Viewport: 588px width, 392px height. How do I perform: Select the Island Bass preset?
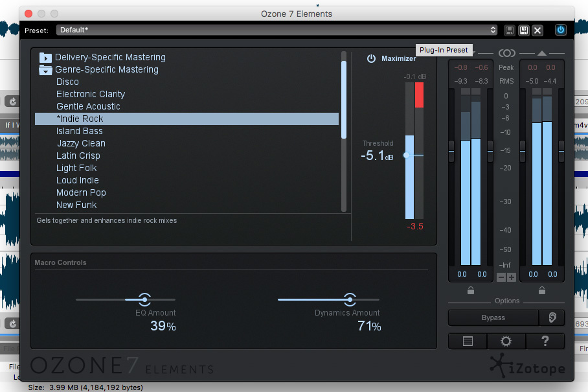click(x=79, y=132)
